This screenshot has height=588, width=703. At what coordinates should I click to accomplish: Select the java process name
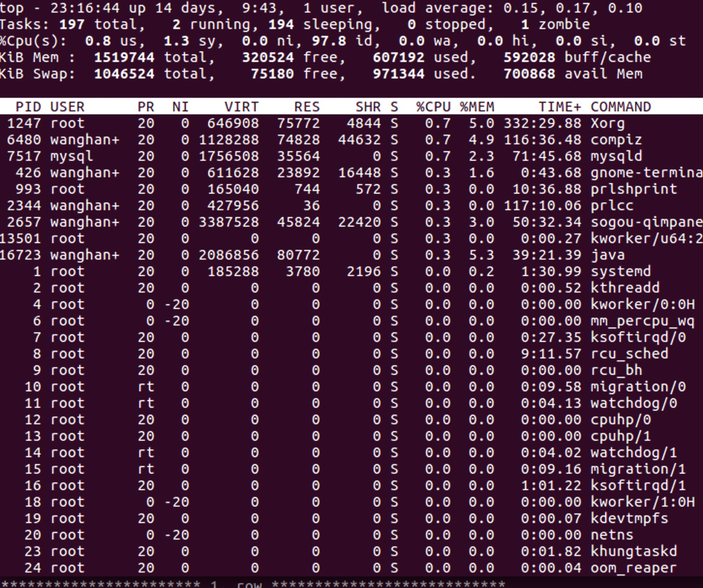pyautogui.click(x=608, y=255)
